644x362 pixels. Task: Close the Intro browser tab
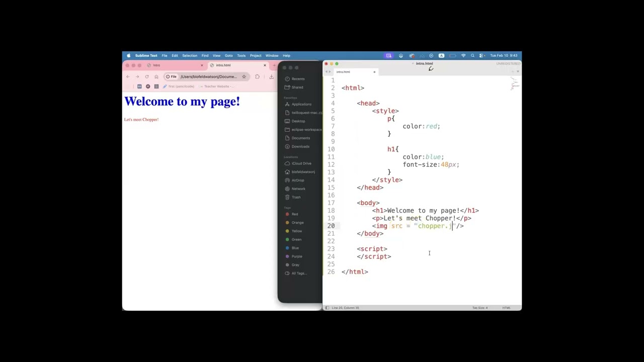coord(202,65)
